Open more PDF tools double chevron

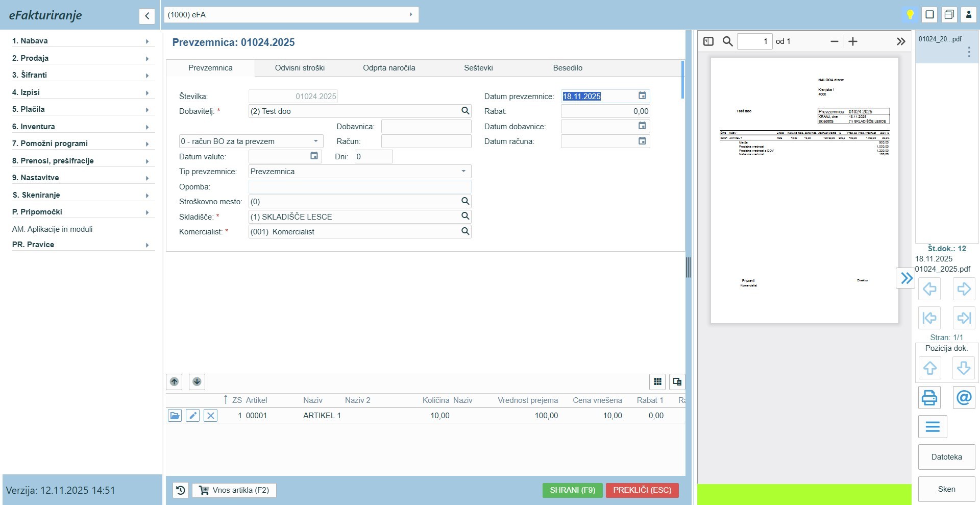tap(901, 41)
